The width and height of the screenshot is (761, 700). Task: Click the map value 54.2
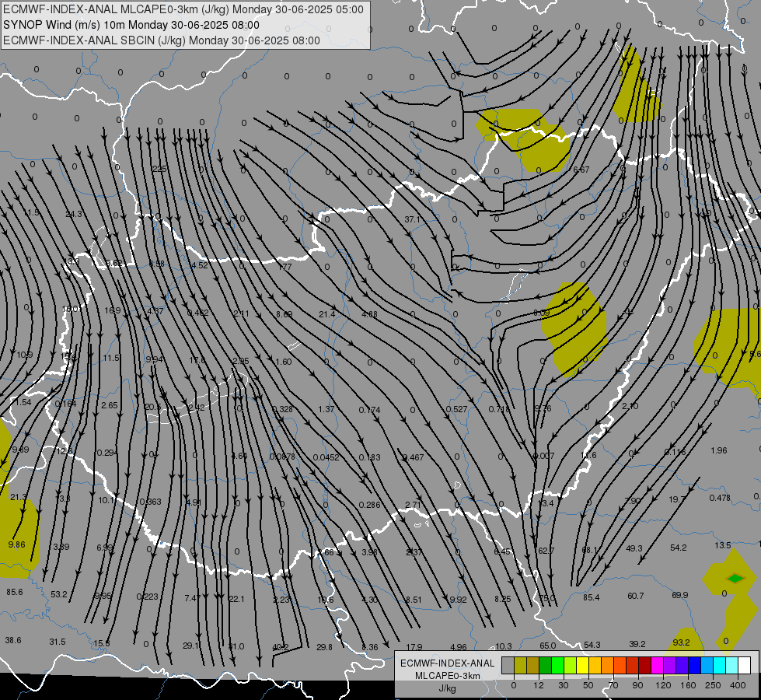[x=678, y=548]
